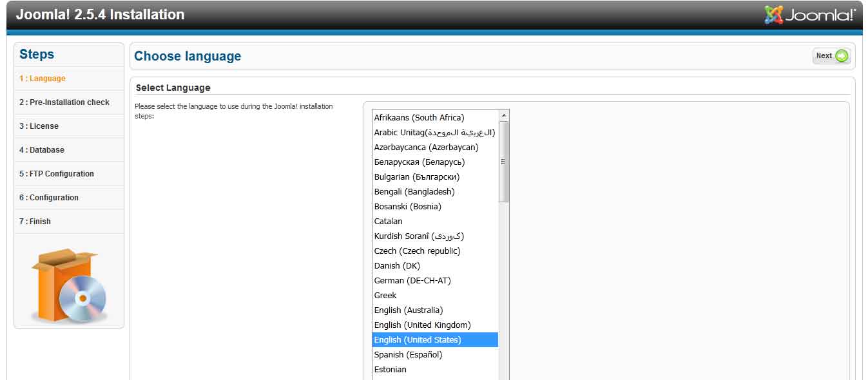
Task: Choose highlighted English (United States) language
Action: [x=435, y=340]
